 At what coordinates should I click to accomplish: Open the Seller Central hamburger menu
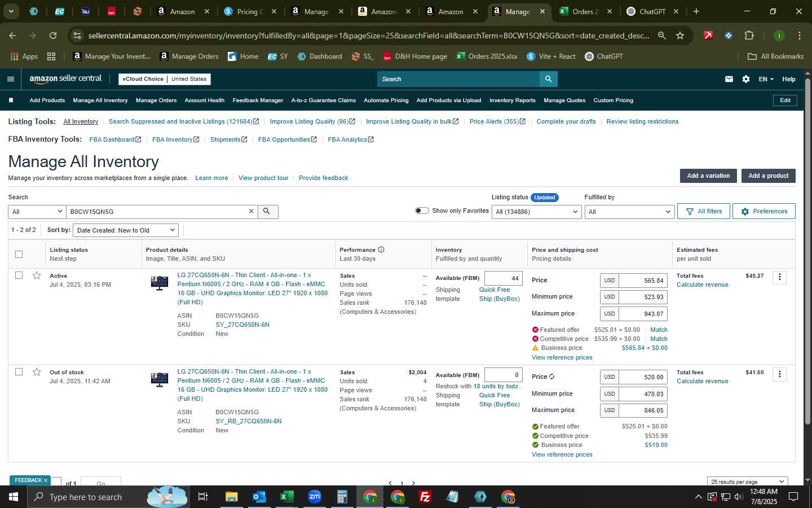point(11,79)
